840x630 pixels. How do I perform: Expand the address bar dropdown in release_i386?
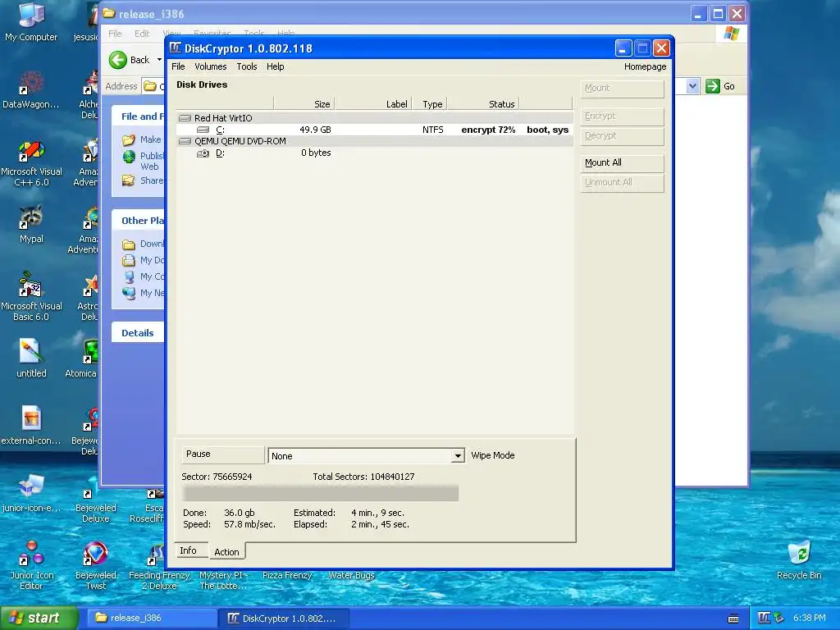692,85
